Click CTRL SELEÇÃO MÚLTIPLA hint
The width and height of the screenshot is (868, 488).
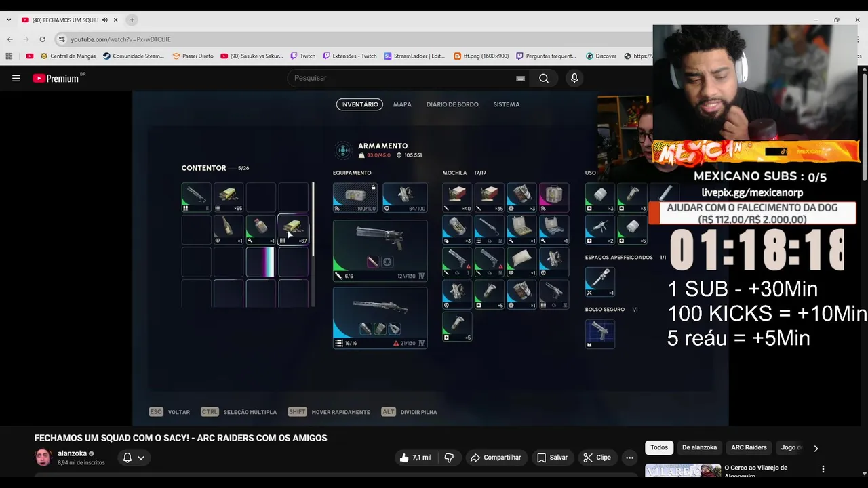click(x=239, y=412)
